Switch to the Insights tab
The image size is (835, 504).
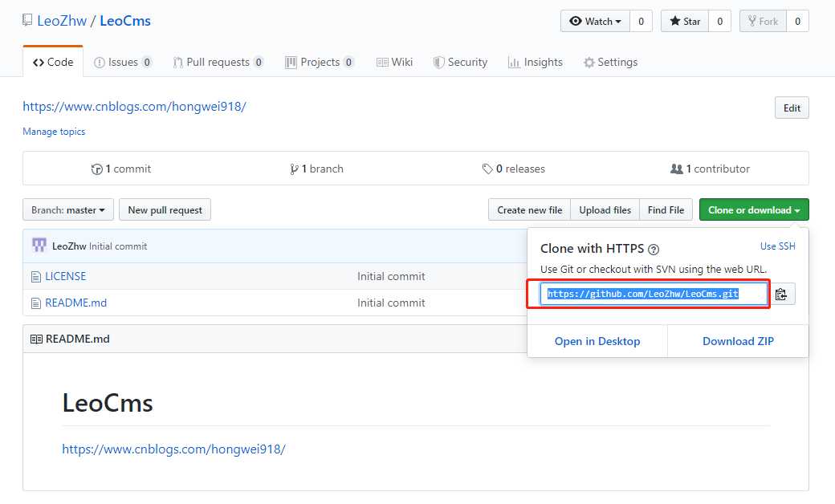click(536, 63)
